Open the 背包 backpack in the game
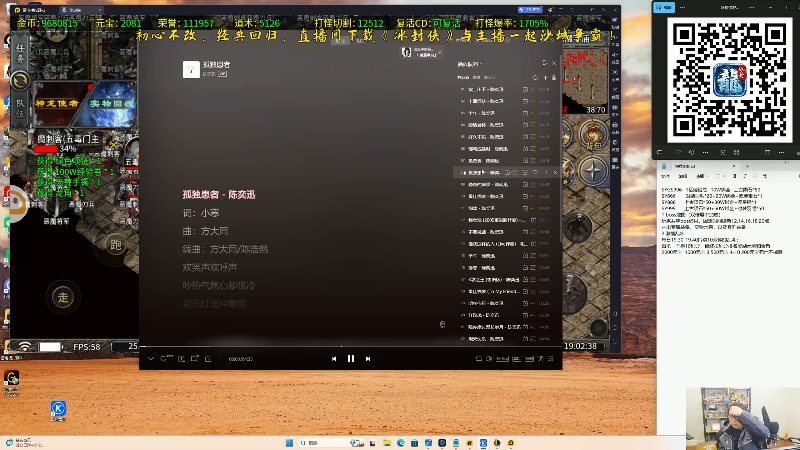 [x=593, y=136]
